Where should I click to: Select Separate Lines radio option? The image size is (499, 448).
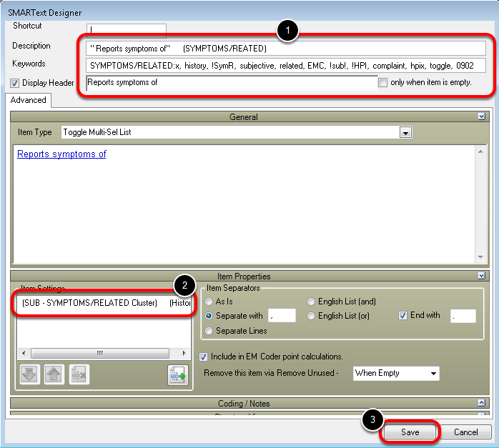click(209, 331)
